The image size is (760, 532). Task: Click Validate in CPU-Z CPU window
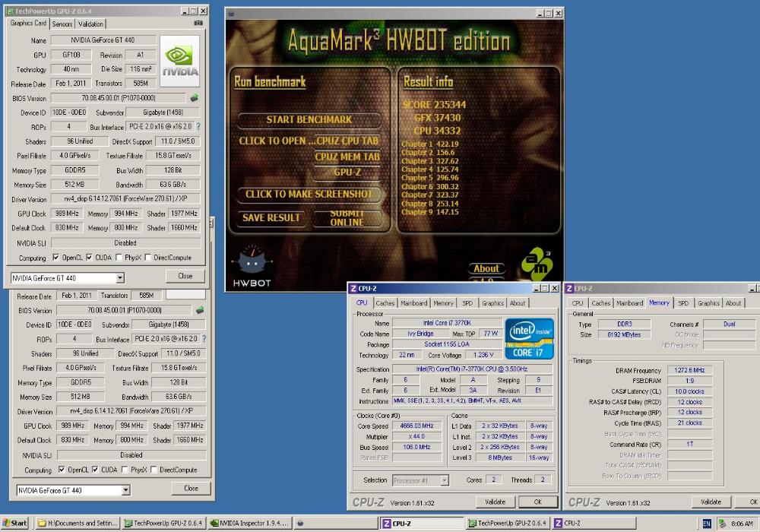496,502
